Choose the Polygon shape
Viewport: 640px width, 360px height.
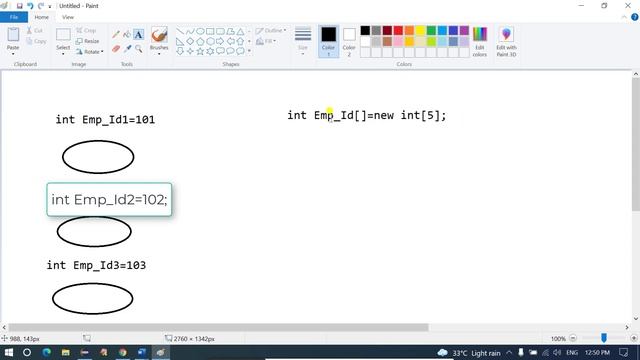click(231, 31)
